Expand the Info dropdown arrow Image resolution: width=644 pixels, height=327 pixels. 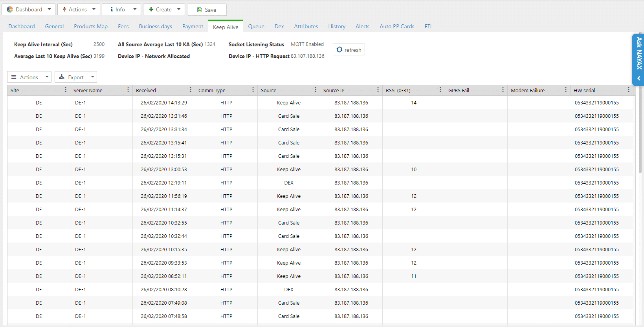click(x=135, y=9)
